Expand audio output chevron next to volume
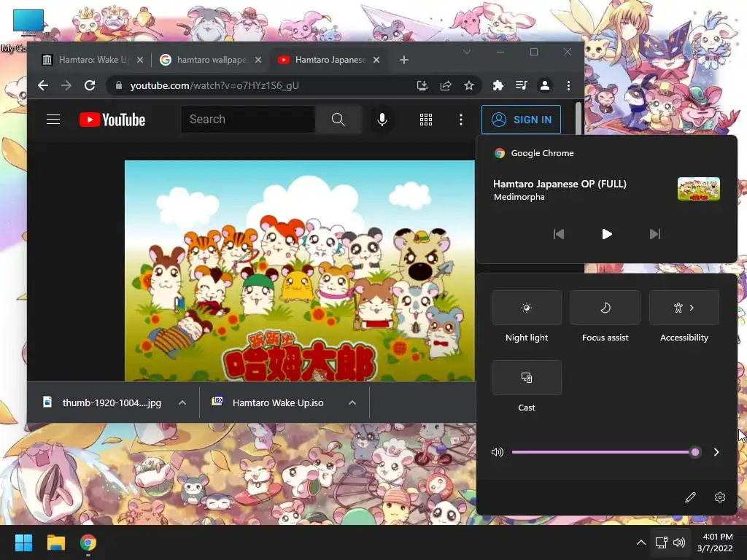Image resolution: width=747 pixels, height=560 pixels. [x=716, y=452]
